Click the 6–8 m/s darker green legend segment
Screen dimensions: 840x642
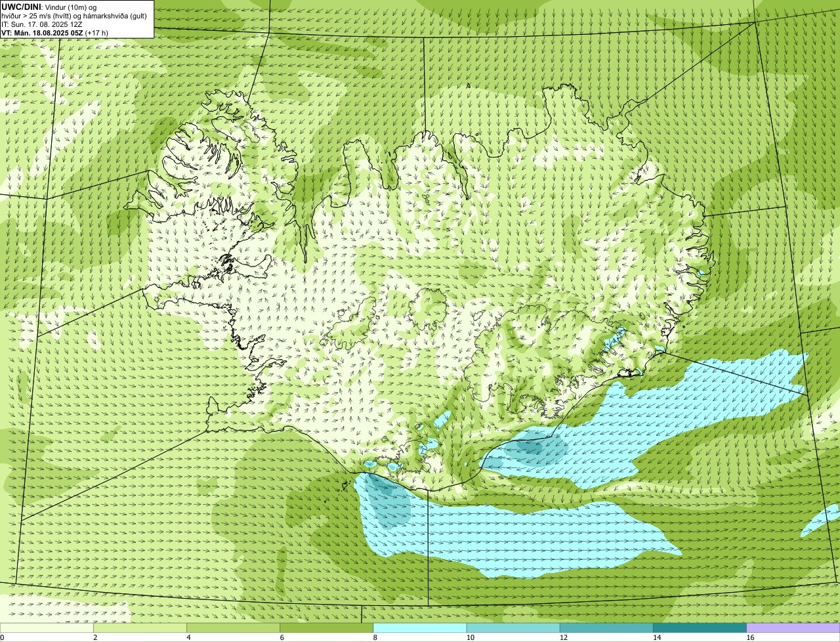tap(327, 628)
